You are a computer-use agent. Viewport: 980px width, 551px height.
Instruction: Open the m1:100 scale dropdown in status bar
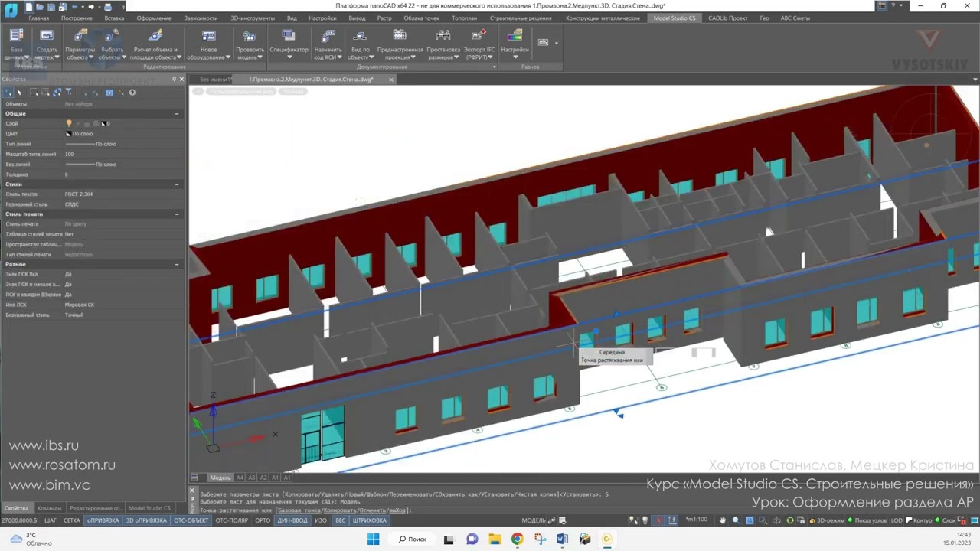(x=696, y=520)
